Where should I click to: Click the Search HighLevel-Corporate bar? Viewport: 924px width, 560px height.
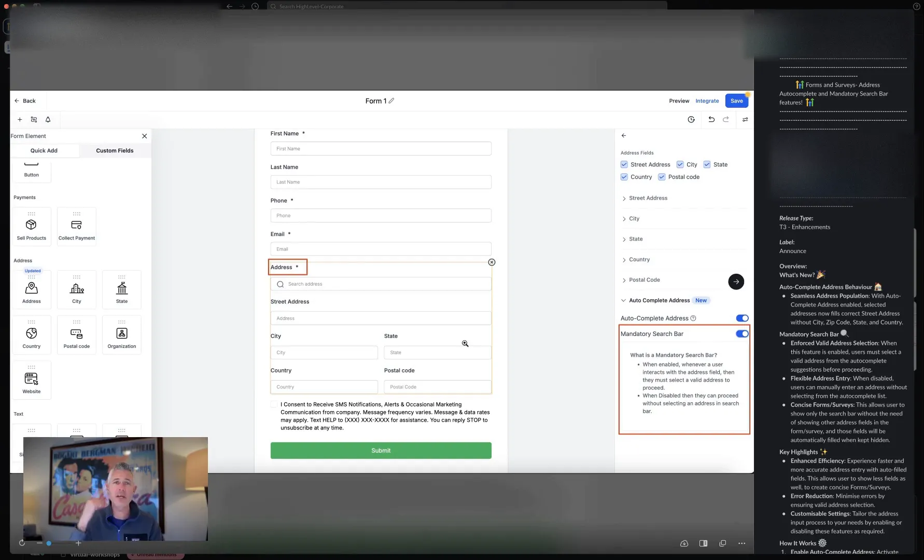(x=467, y=6)
